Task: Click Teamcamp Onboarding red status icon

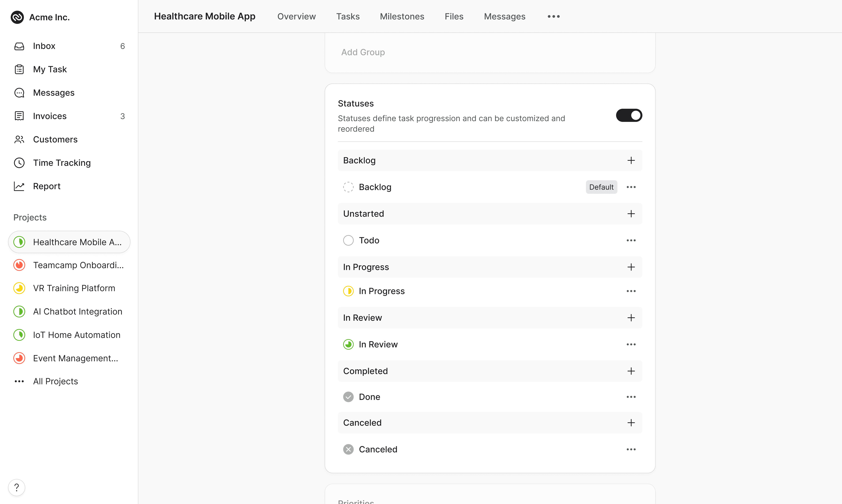Action: point(19,265)
